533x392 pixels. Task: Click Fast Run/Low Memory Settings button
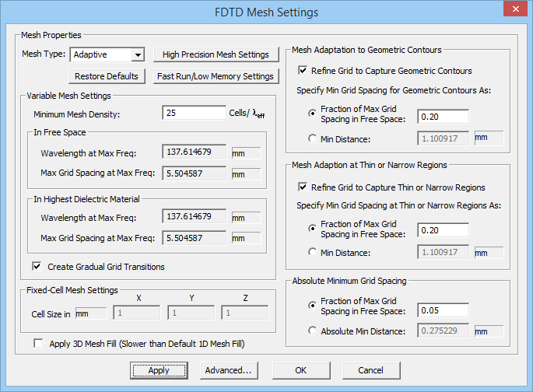point(216,76)
